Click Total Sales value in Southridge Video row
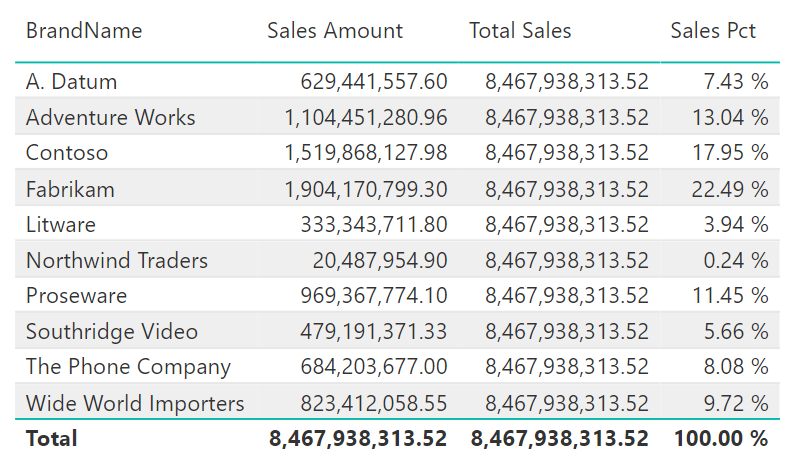Image resolution: width=796 pixels, height=476 pixels. 567,332
